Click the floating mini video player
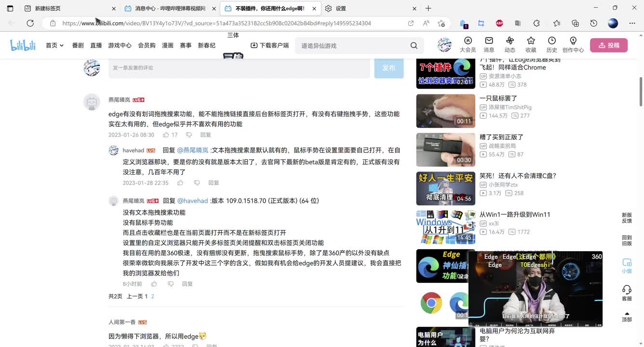Viewport: 644px width, 347px height. 536,289
